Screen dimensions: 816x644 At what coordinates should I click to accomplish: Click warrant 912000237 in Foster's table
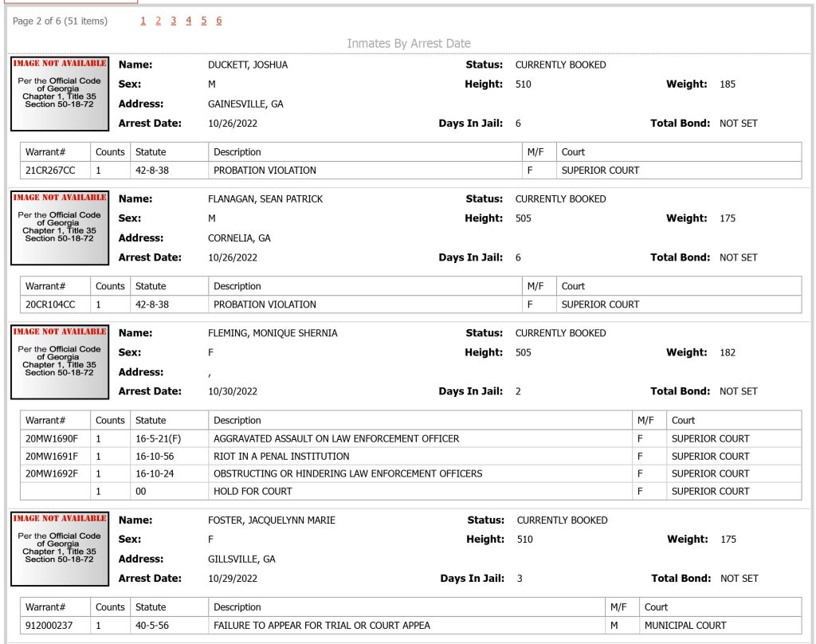[x=49, y=625]
